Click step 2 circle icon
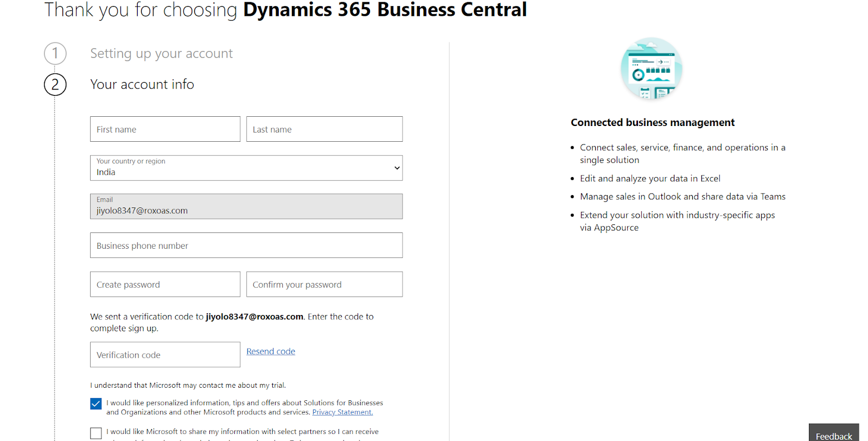 pyautogui.click(x=55, y=84)
